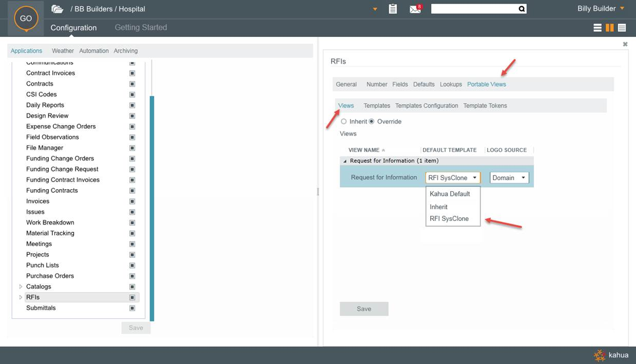
Task: Open the mail notifications envelope icon
Action: pyautogui.click(x=415, y=9)
